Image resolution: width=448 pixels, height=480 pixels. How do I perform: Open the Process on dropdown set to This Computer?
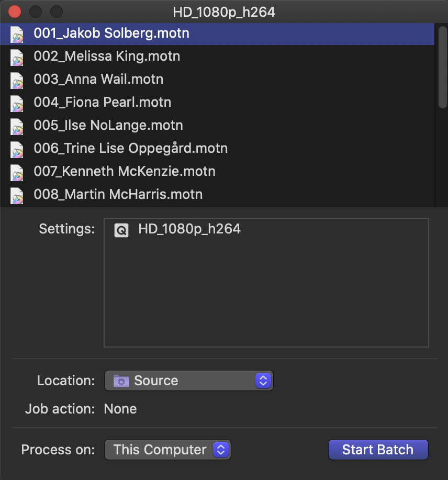(x=167, y=450)
